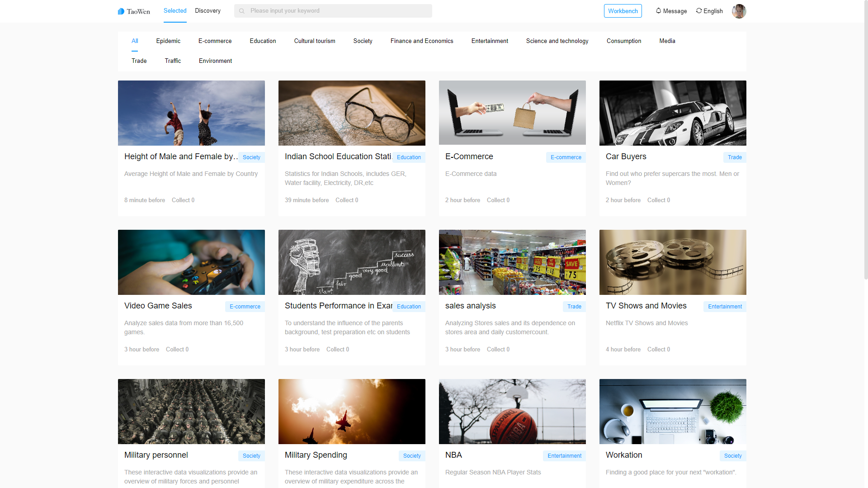Open the laptop desk thumbnail

click(x=673, y=412)
